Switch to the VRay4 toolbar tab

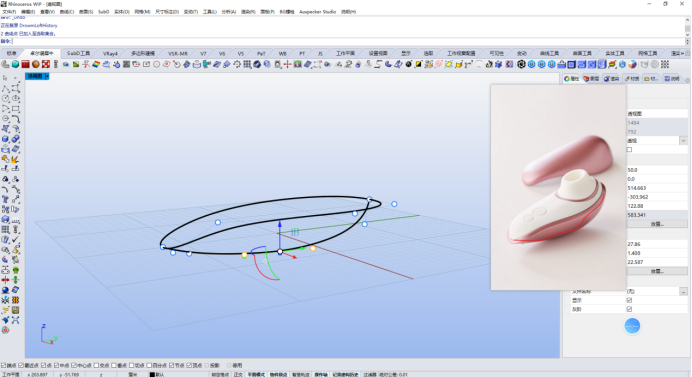tap(110, 53)
